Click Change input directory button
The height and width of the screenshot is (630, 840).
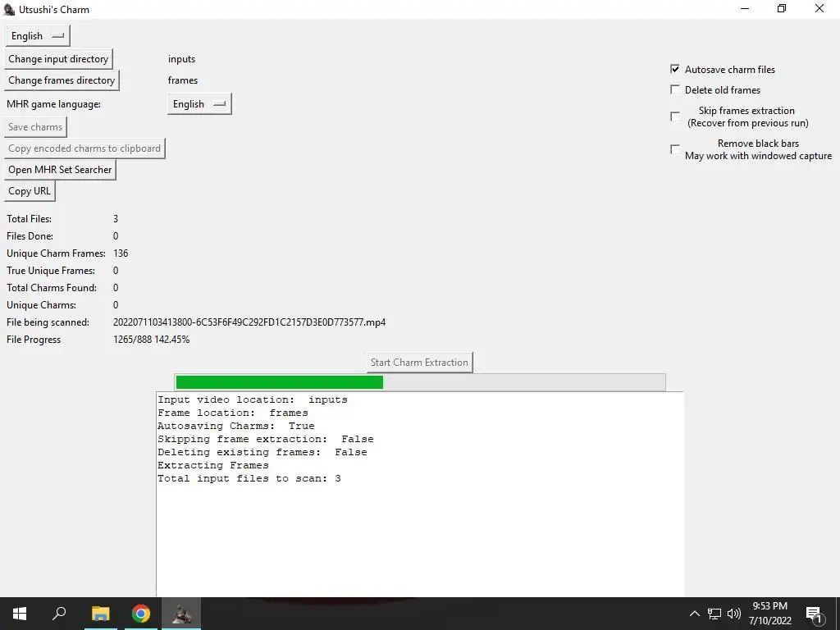tap(58, 59)
